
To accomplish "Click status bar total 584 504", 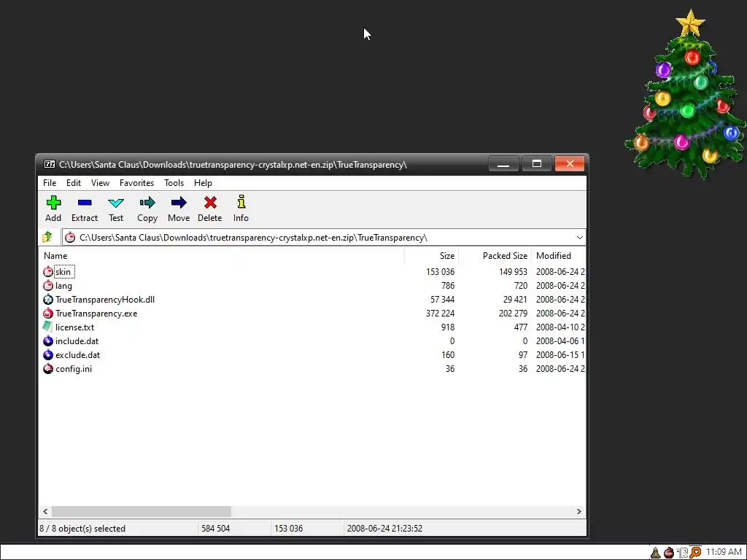I will (x=215, y=529).
